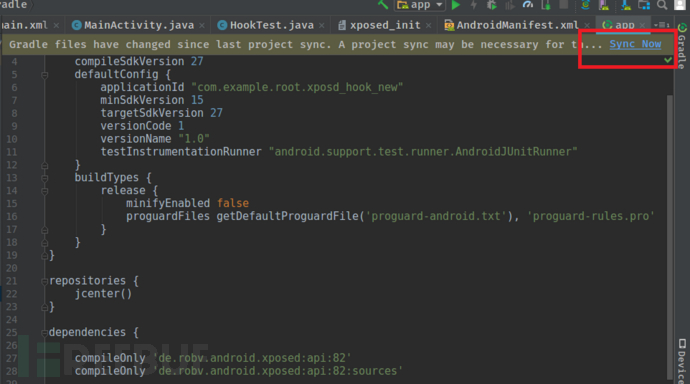Click fold marker at buildTypes closing brace
The height and width of the screenshot is (384, 690).
[x=44, y=243]
